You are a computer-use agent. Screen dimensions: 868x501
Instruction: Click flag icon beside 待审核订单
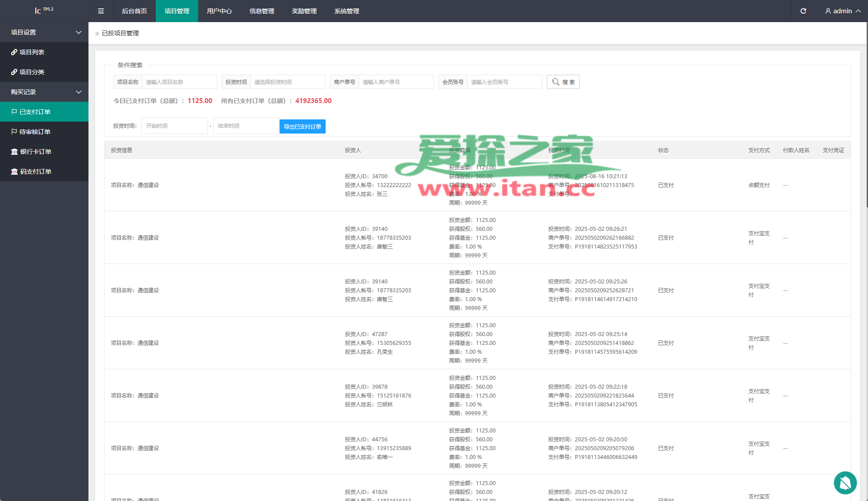[x=14, y=132]
